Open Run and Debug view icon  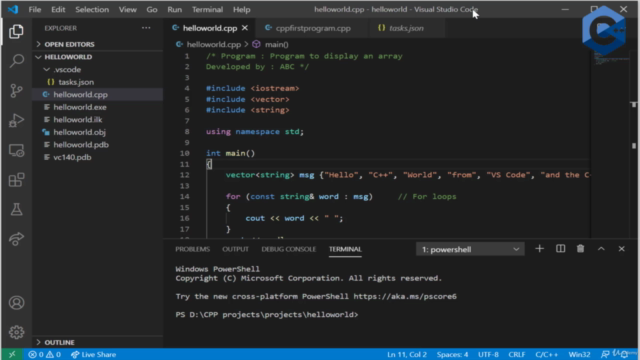click(x=16, y=120)
